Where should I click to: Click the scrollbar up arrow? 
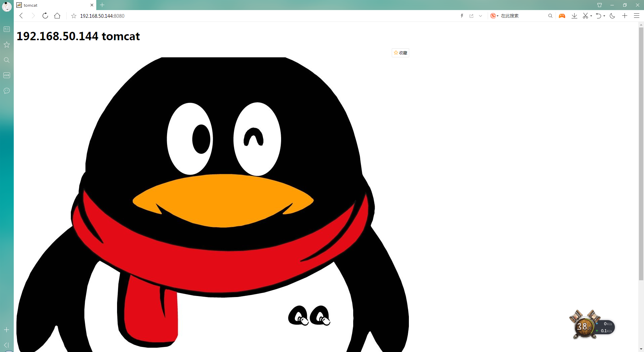641,24
